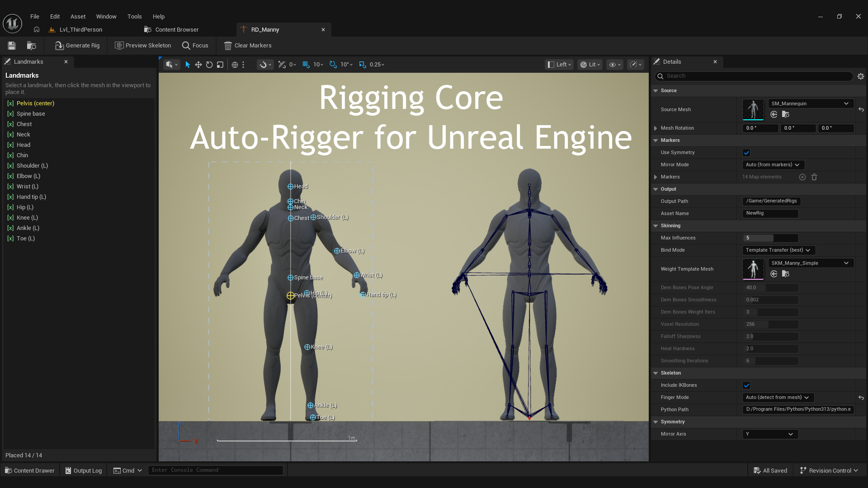868x488 pixels.
Task: Open the Tools menu
Action: point(134,16)
